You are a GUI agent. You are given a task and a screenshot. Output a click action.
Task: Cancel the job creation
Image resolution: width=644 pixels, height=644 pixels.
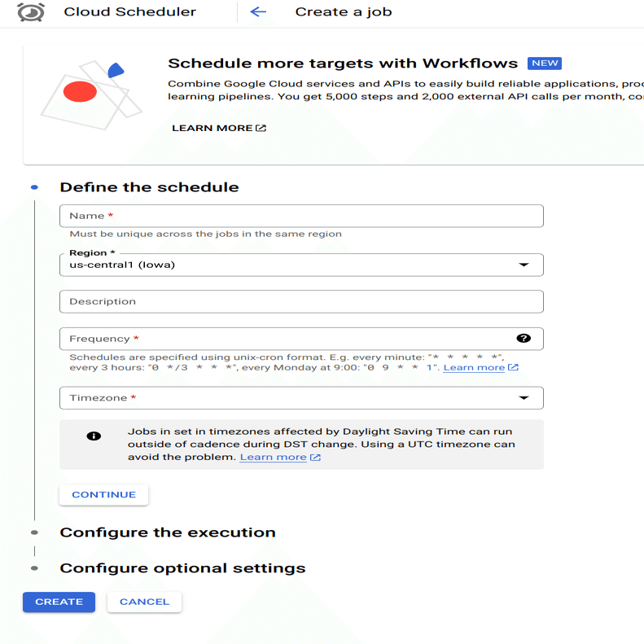tap(144, 602)
